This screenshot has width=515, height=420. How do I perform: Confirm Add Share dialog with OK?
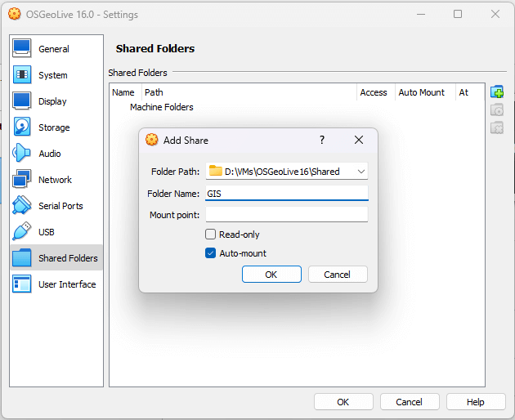[x=271, y=275]
